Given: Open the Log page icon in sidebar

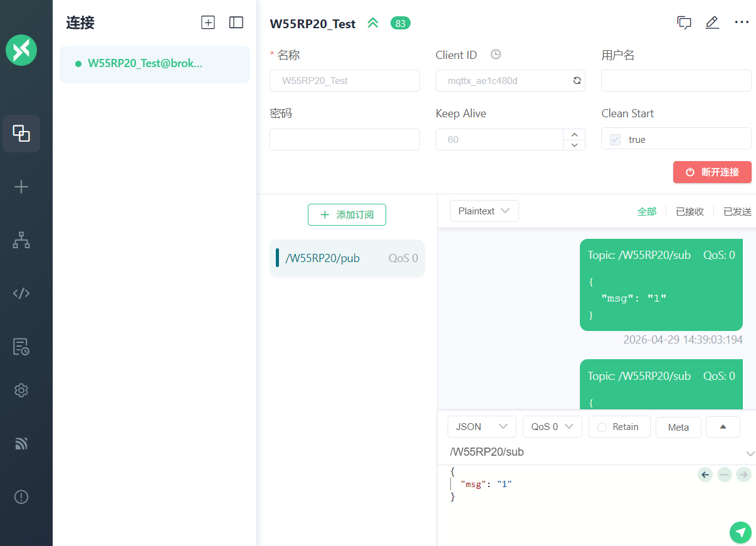Looking at the screenshot, I should point(21,347).
